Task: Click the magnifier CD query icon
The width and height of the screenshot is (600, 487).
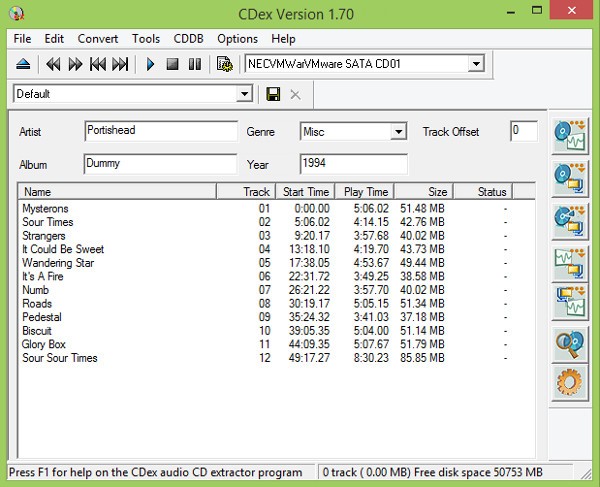Action: [570, 344]
